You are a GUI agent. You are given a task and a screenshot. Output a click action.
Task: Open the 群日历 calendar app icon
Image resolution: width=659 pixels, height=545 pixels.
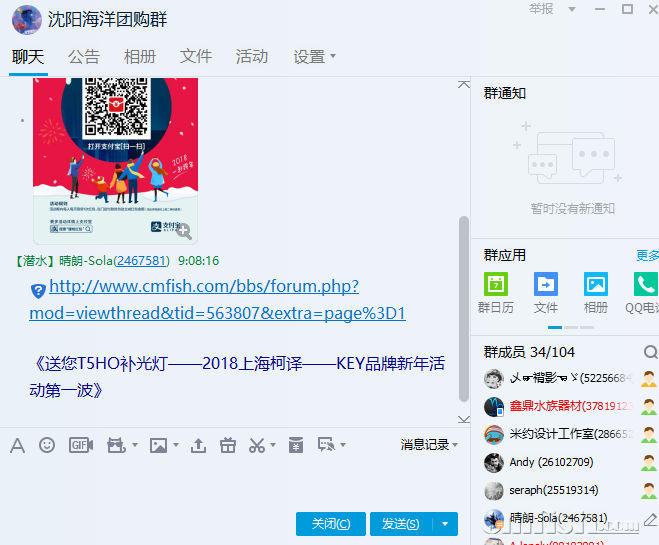[496, 284]
